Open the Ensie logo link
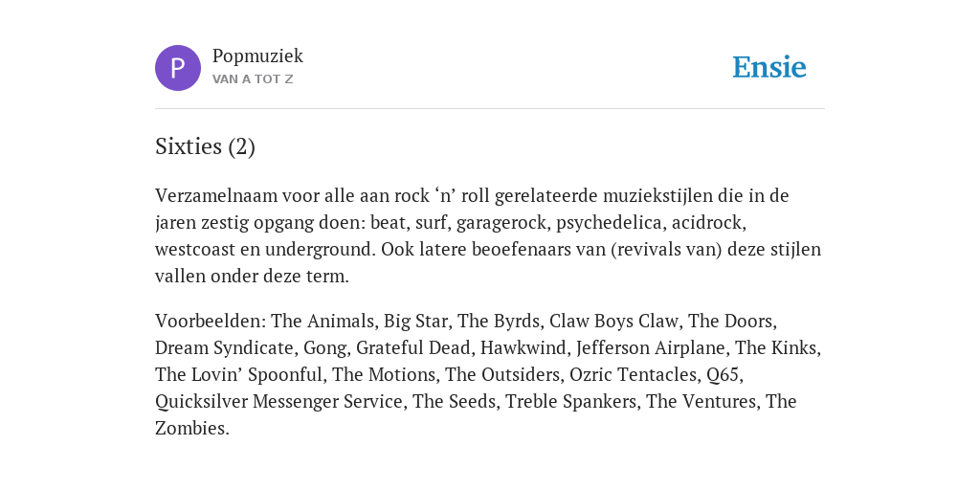The width and height of the screenshot is (980, 490). coord(769,67)
